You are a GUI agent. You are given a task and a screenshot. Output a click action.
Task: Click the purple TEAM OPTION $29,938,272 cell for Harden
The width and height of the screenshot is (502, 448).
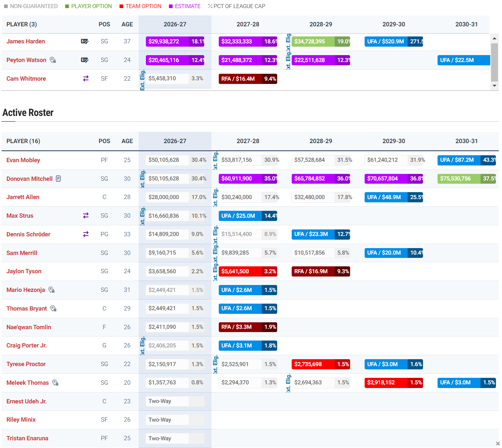175,41
